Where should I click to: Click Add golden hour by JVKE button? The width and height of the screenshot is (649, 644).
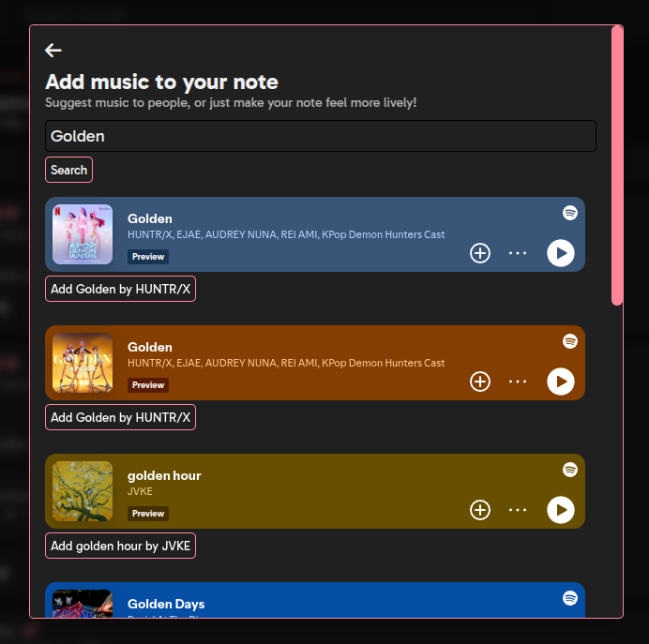120,546
